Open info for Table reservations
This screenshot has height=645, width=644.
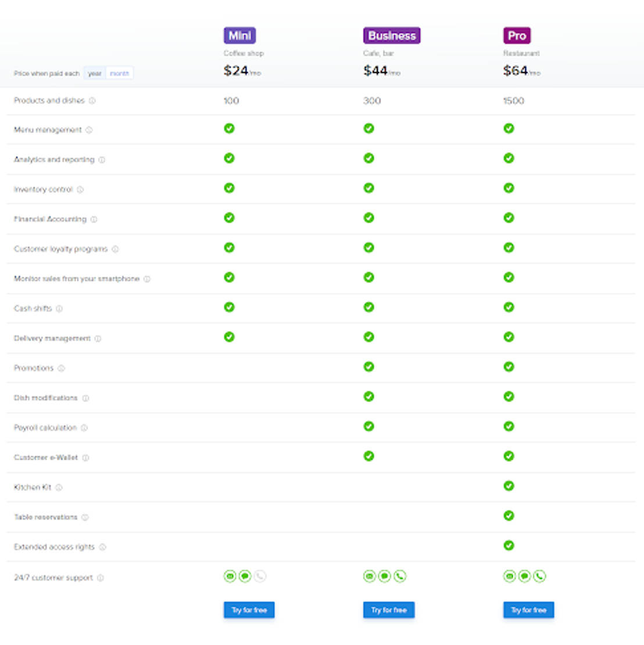[85, 518]
